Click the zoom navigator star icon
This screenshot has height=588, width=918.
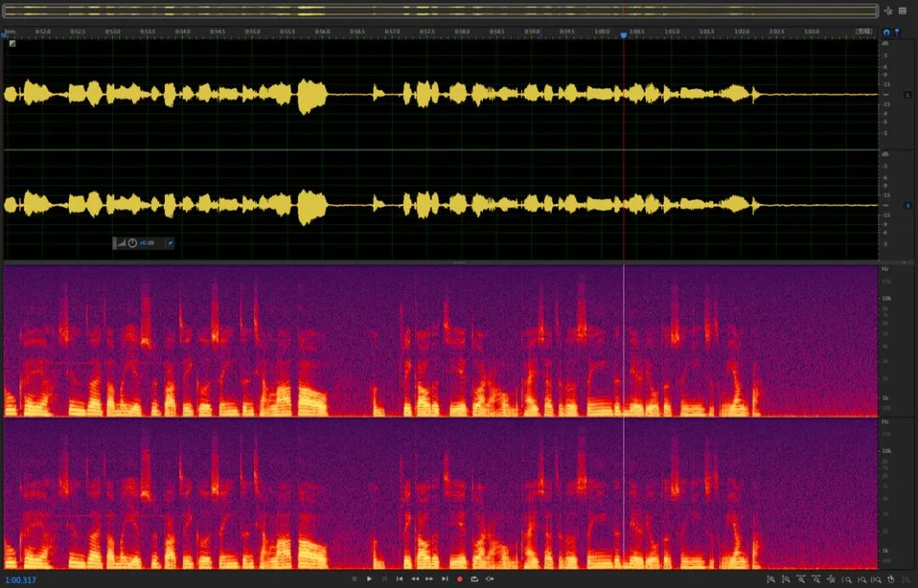tap(889, 11)
